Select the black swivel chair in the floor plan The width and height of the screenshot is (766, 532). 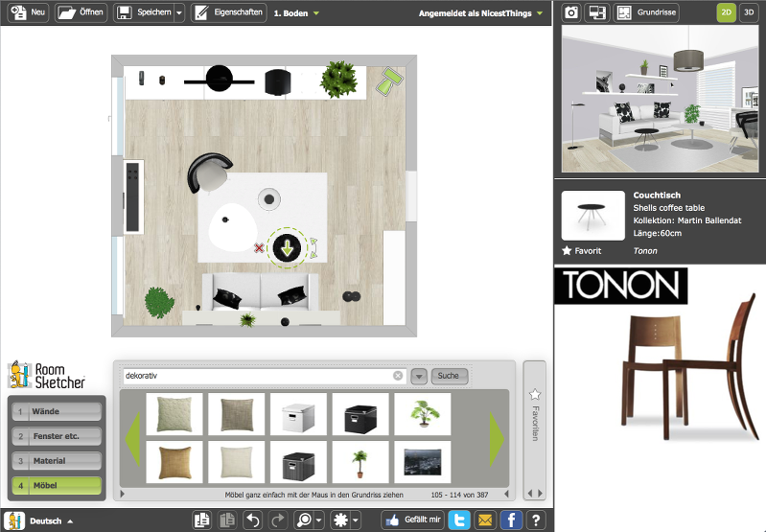(x=209, y=172)
